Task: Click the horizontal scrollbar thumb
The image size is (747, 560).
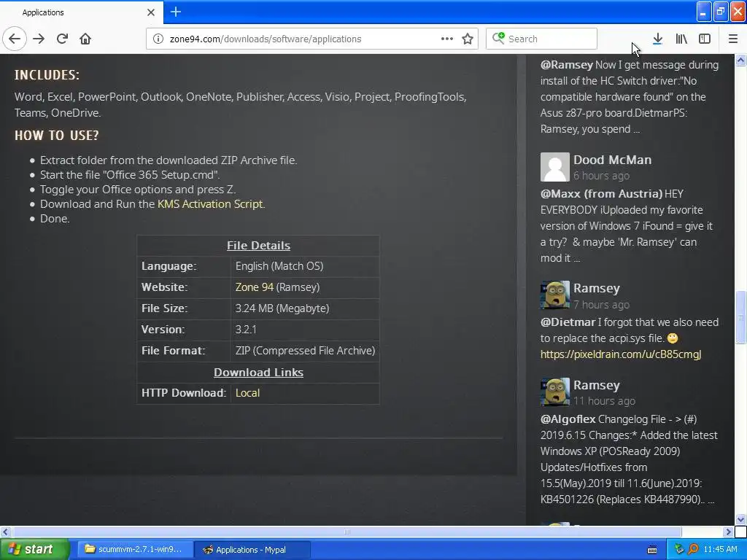Action: (x=347, y=532)
